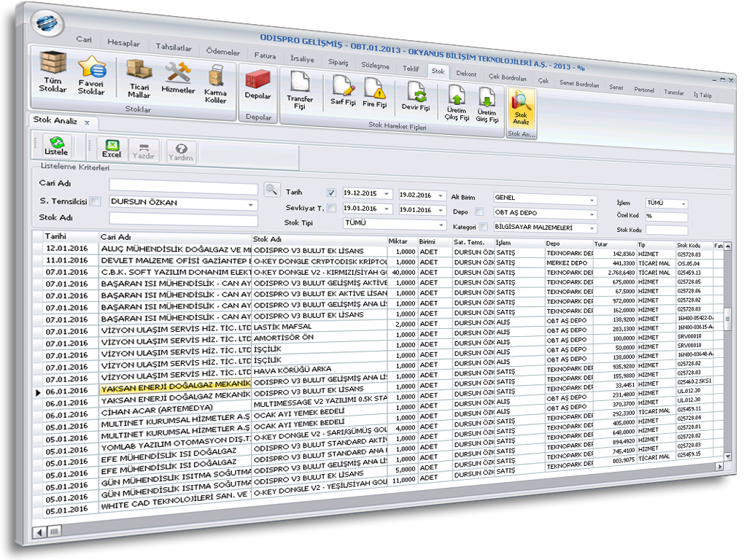This screenshot has height=560, width=747.
Task: Enable the Sevkiyat T. checkbox
Action: (x=331, y=208)
